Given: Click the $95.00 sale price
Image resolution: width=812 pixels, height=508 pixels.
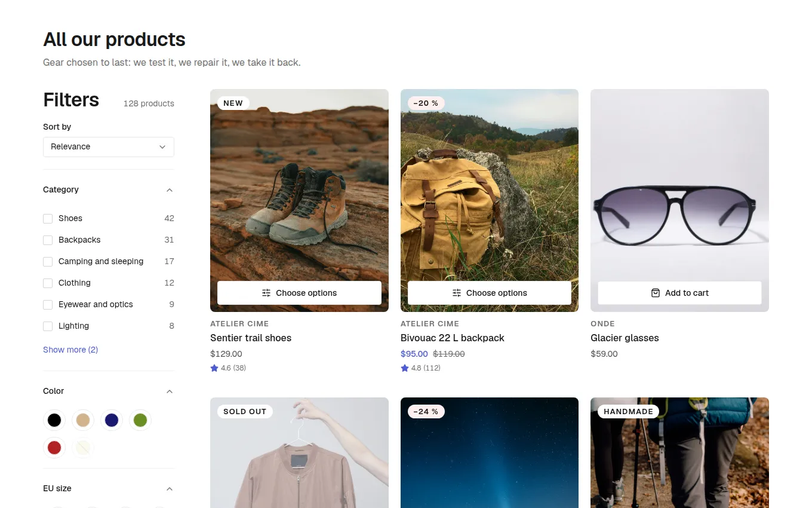Looking at the screenshot, I should [414, 354].
